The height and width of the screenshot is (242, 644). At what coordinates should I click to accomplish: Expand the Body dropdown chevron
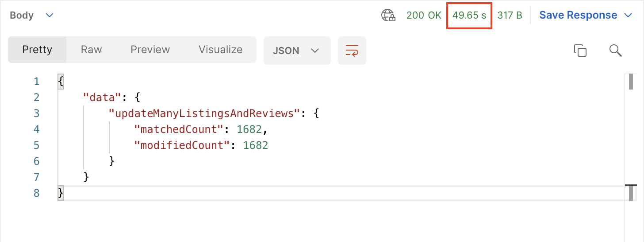pyautogui.click(x=50, y=16)
